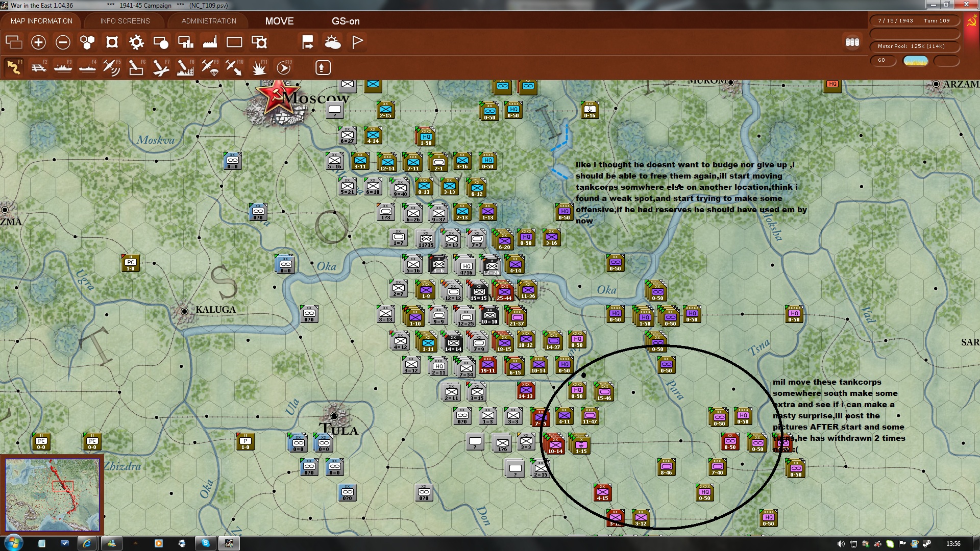The width and height of the screenshot is (980, 551).
Task: Select the F1 move mode
Action: (x=14, y=67)
